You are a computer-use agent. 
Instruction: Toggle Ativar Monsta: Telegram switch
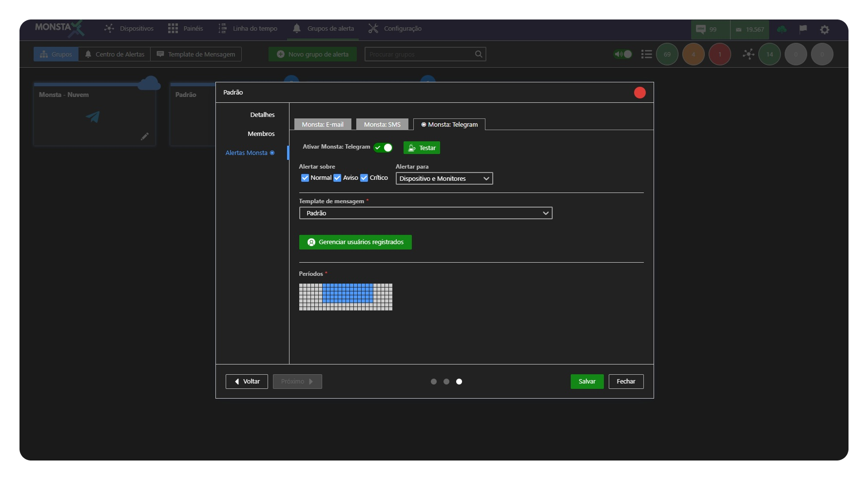(x=383, y=148)
